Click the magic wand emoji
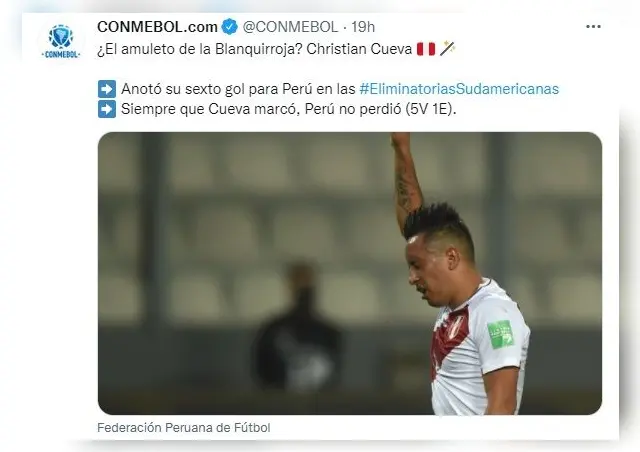 click(x=447, y=49)
